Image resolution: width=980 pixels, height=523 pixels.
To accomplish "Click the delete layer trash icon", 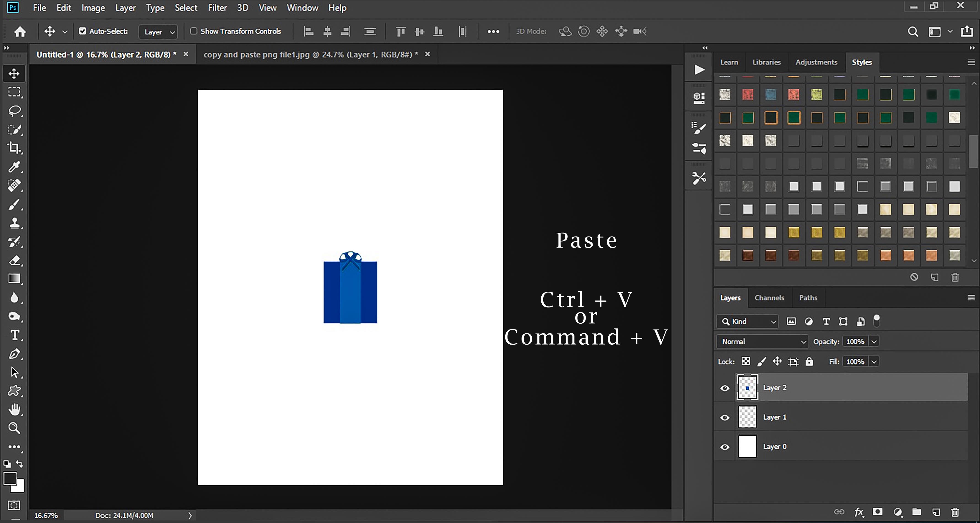I will pos(955,512).
